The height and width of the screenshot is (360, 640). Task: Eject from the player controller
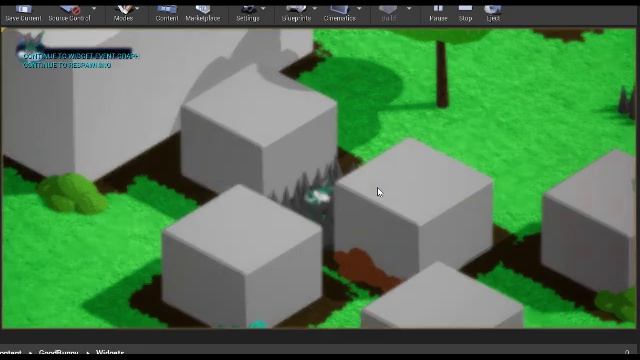point(493,13)
